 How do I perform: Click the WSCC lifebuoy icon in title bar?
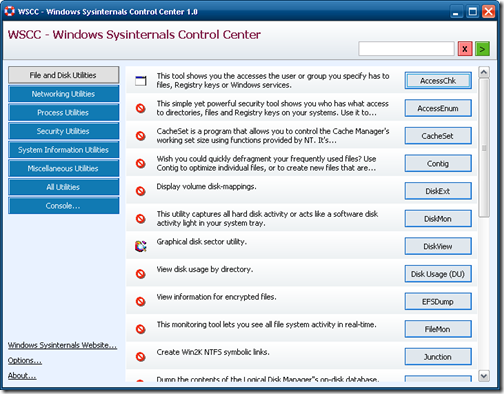point(10,11)
